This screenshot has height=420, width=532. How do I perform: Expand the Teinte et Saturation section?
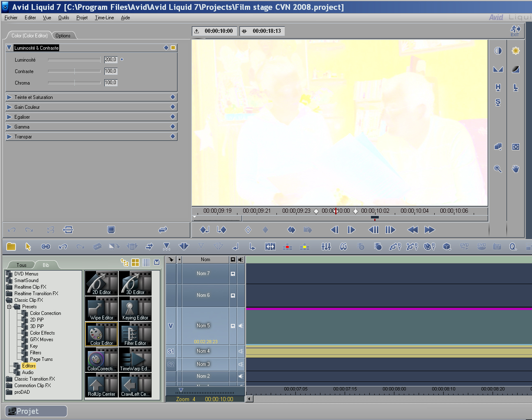tap(9, 97)
